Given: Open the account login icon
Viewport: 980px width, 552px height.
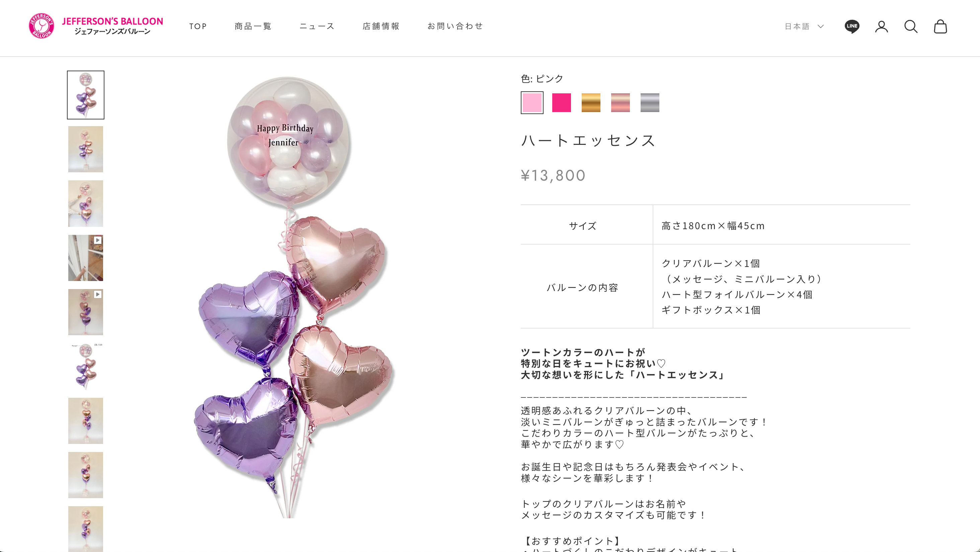Looking at the screenshot, I should [881, 27].
